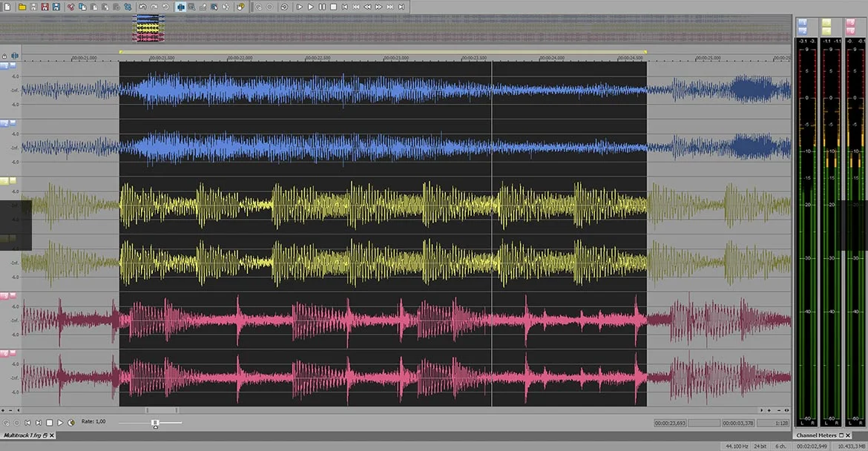Click the horizontal scrollbar thumb below waveforms
The image size is (868, 451).
162,411
